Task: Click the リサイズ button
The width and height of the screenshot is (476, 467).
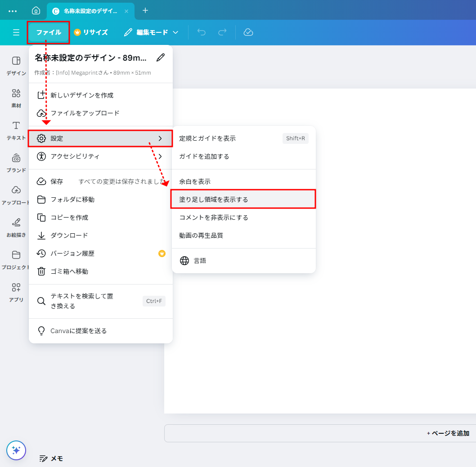Action: [x=91, y=32]
